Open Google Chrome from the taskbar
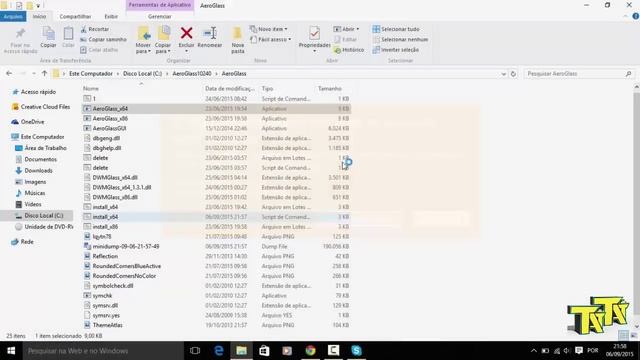The image size is (640, 360). tap(310, 351)
